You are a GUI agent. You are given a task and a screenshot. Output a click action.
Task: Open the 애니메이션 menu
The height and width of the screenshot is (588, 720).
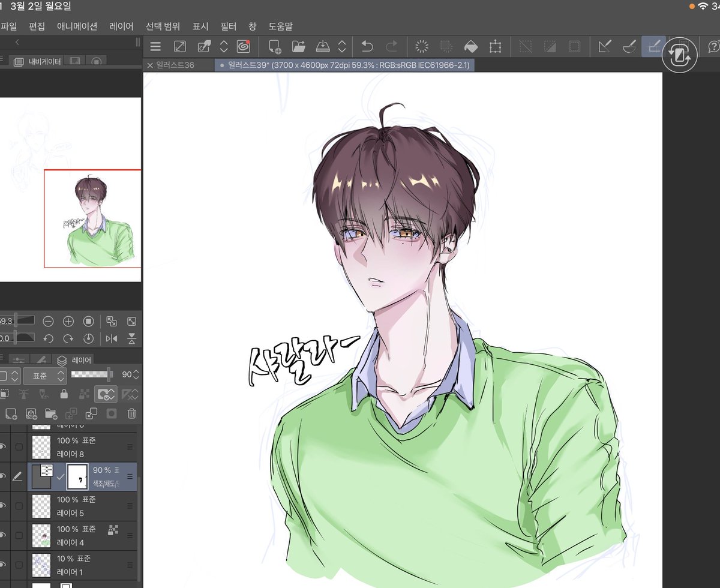[77, 26]
